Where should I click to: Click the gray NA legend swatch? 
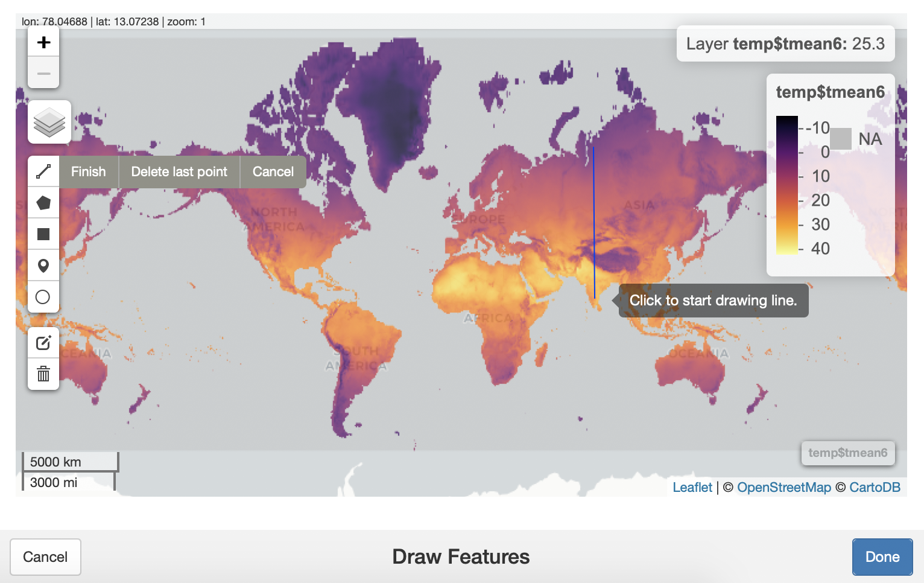(x=841, y=139)
